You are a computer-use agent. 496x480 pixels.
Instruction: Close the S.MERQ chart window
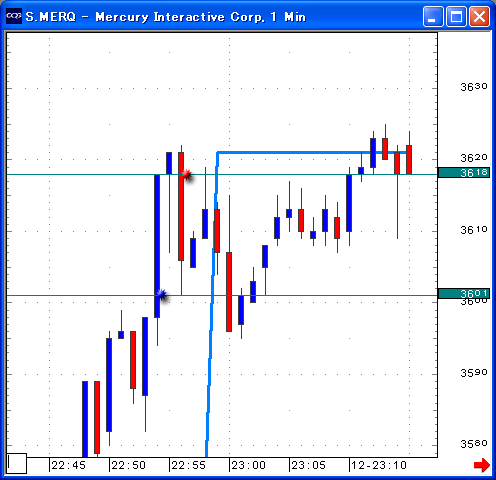[x=479, y=16]
